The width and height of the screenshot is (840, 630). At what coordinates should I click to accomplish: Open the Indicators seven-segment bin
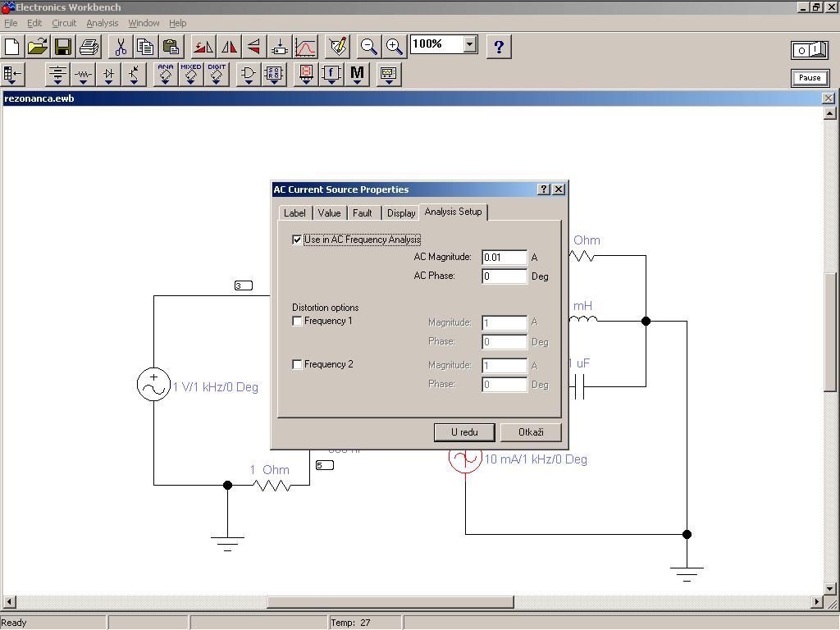pyautogui.click(x=306, y=75)
